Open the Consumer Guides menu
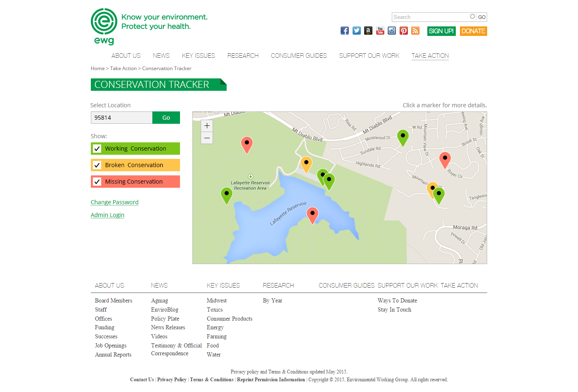Screen dimensions: 578x392 click(x=298, y=56)
